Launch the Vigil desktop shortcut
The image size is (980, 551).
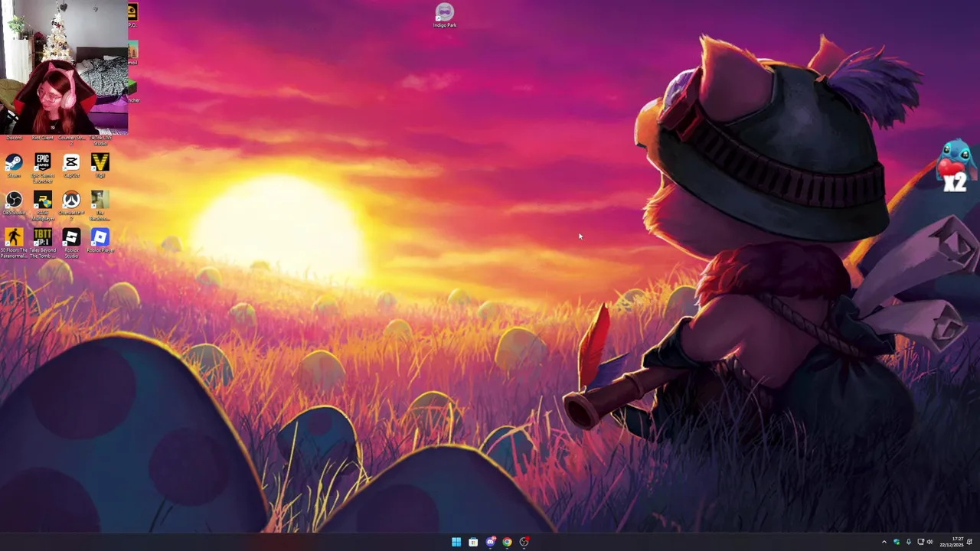coord(100,165)
